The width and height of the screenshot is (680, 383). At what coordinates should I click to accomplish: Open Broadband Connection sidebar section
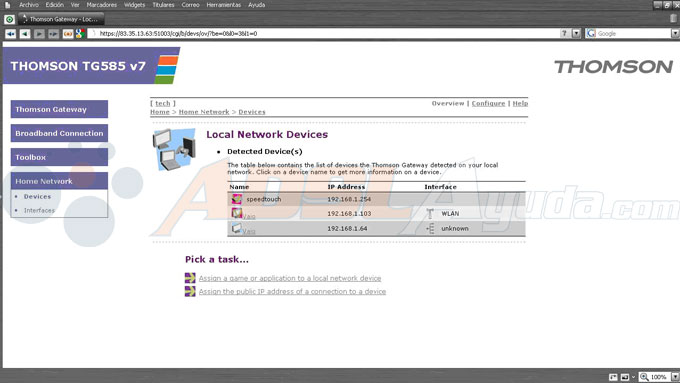click(x=59, y=133)
